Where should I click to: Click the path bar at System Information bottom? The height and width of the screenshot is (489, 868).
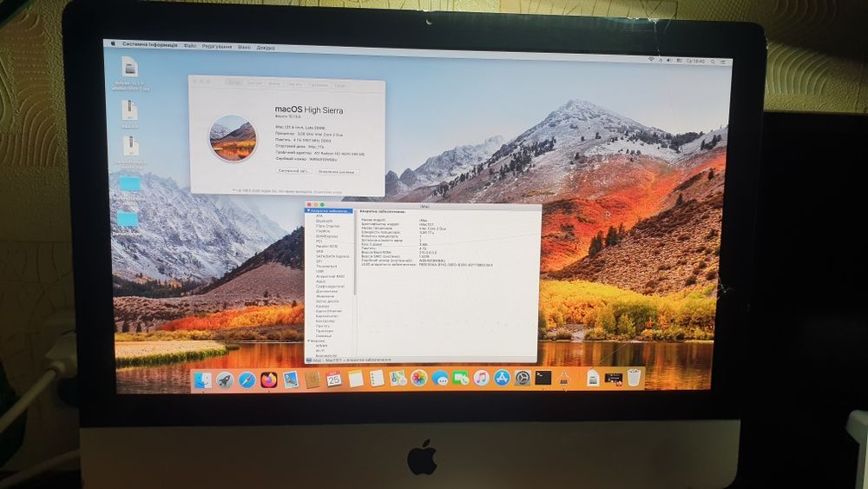coord(422,360)
